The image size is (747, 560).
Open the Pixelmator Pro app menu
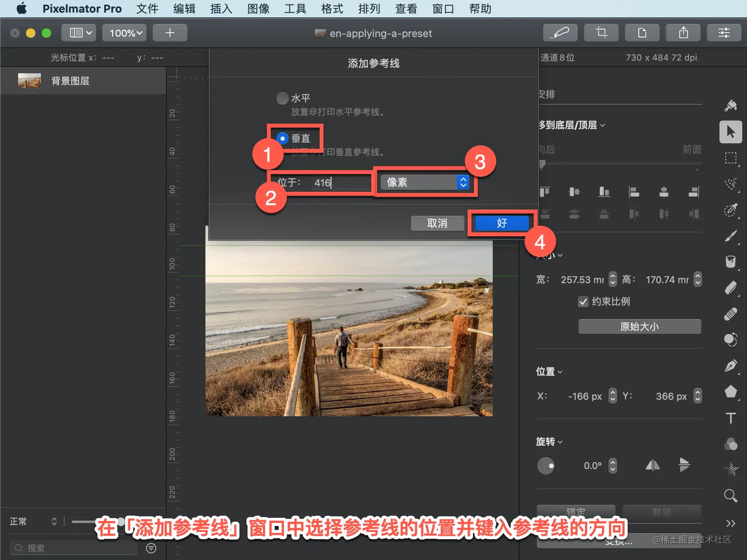pos(82,8)
